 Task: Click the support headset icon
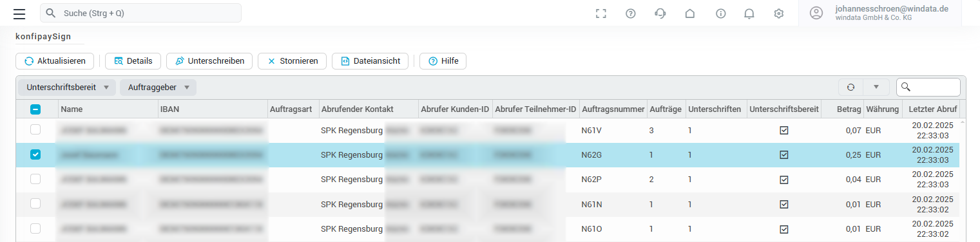click(x=660, y=14)
